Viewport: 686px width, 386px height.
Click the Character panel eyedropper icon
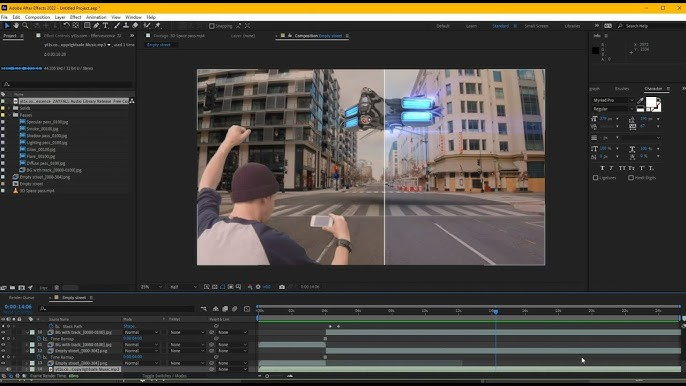[x=640, y=100]
